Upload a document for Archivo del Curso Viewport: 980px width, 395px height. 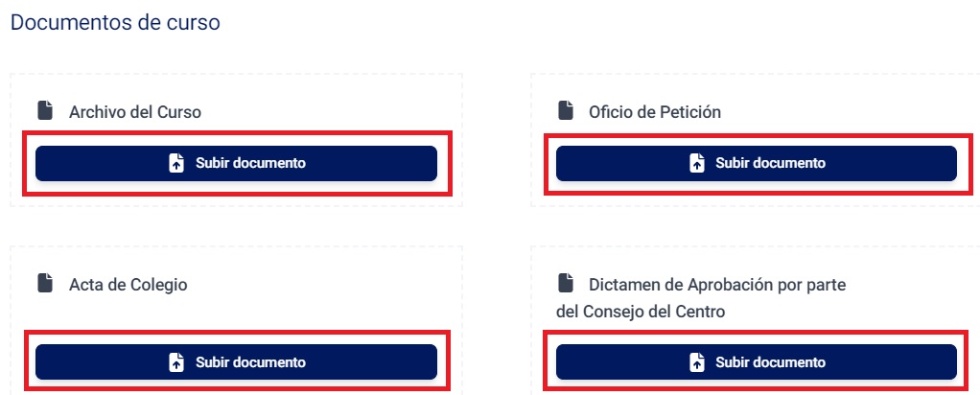point(236,163)
